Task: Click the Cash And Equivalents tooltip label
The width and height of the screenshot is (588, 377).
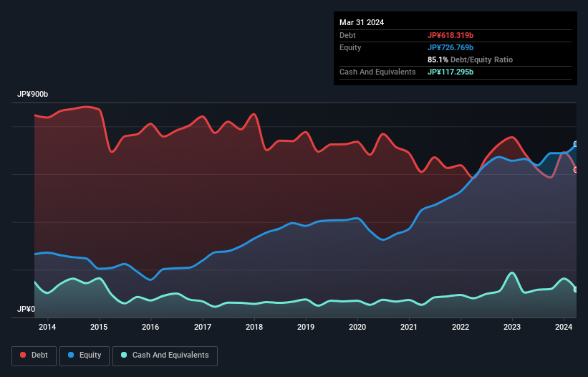Action: (x=377, y=72)
